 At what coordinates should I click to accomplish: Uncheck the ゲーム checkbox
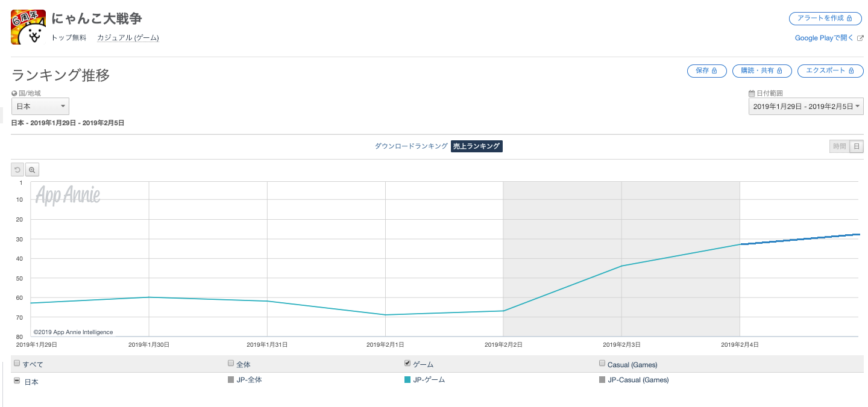pyautogui.click(x=407, y=363)
